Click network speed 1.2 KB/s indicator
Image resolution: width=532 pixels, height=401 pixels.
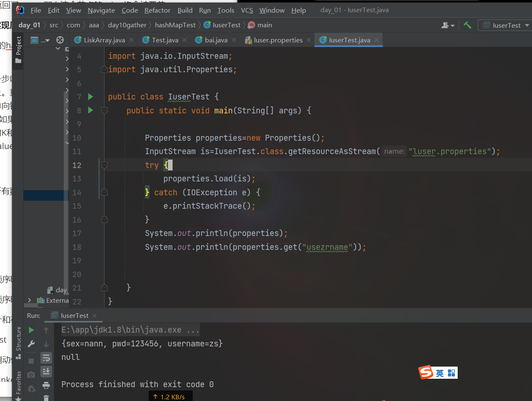(x=170, y=396)
